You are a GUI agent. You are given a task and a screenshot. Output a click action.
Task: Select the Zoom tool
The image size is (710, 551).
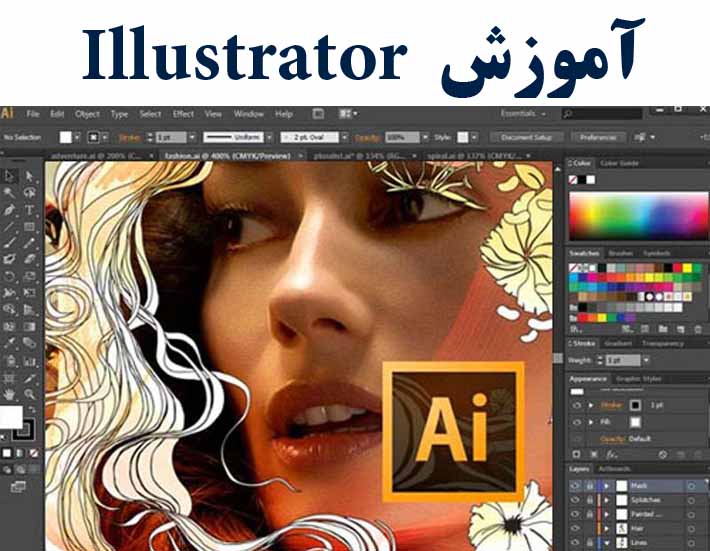29,394
